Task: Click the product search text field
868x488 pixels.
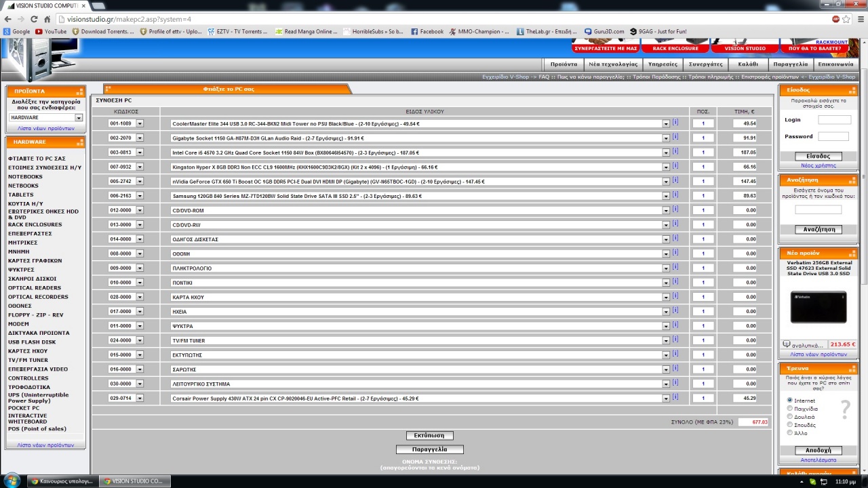Action: coord(818,209)
